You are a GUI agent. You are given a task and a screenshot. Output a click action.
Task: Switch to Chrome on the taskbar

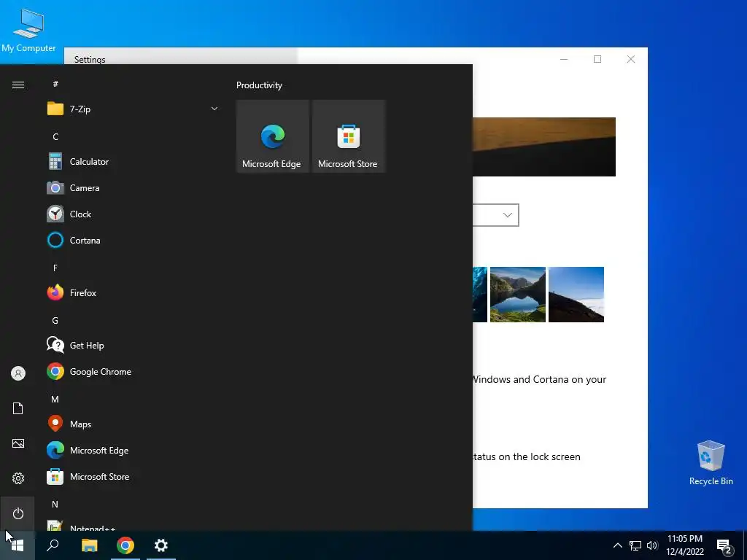click(x=125, y=545)
